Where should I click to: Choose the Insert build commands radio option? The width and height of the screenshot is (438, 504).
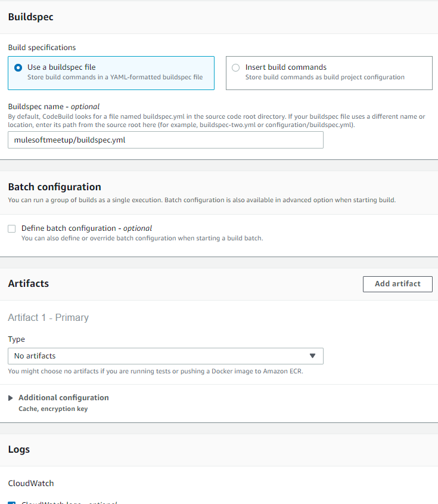pos(236,67)
